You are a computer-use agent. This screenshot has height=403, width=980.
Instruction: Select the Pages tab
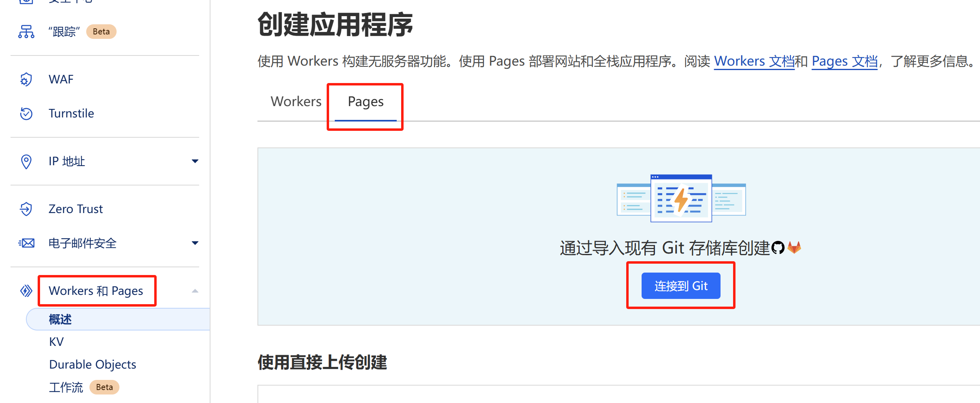click(366, 101)
